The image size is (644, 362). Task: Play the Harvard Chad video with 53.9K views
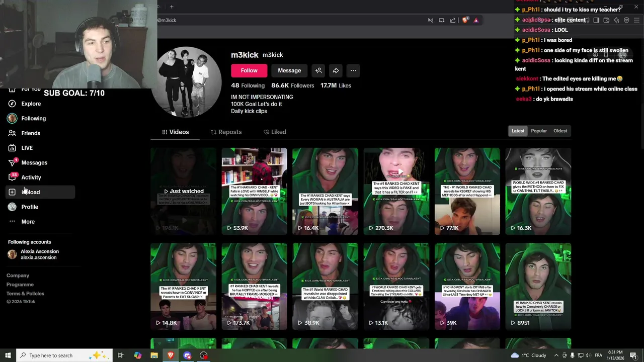click(x=254, y=191)
